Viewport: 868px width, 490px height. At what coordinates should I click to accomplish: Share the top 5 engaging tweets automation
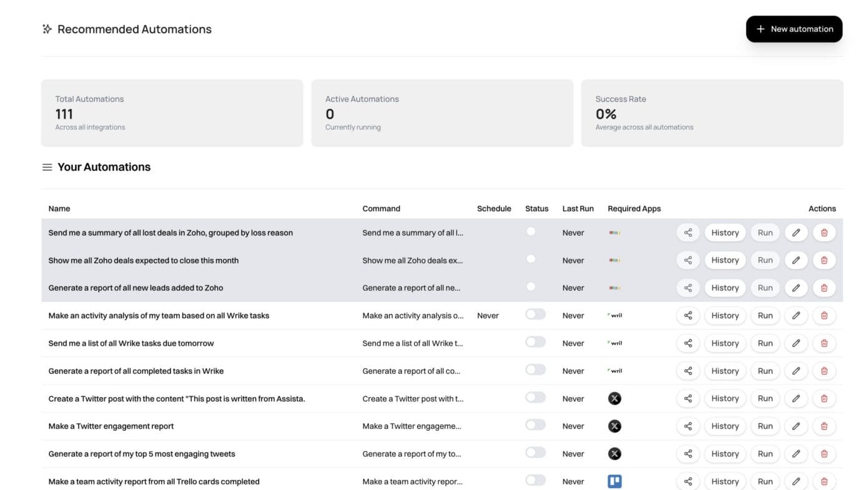pyautogui.click(x=688, y=454)
